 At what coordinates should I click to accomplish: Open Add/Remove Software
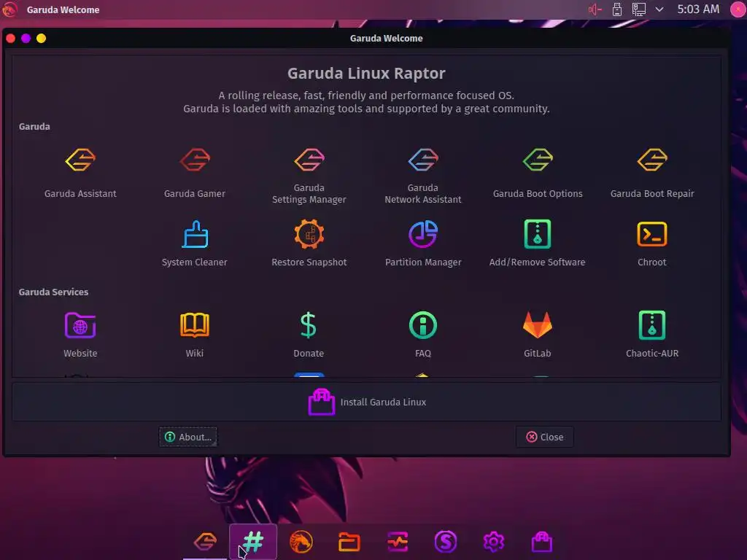coord(538,243)
